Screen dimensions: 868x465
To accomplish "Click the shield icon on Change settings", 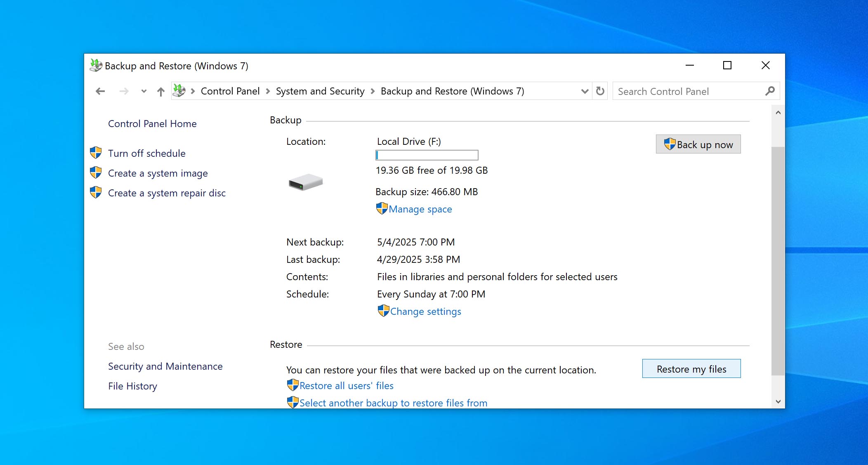I will [x=384, y=311].
